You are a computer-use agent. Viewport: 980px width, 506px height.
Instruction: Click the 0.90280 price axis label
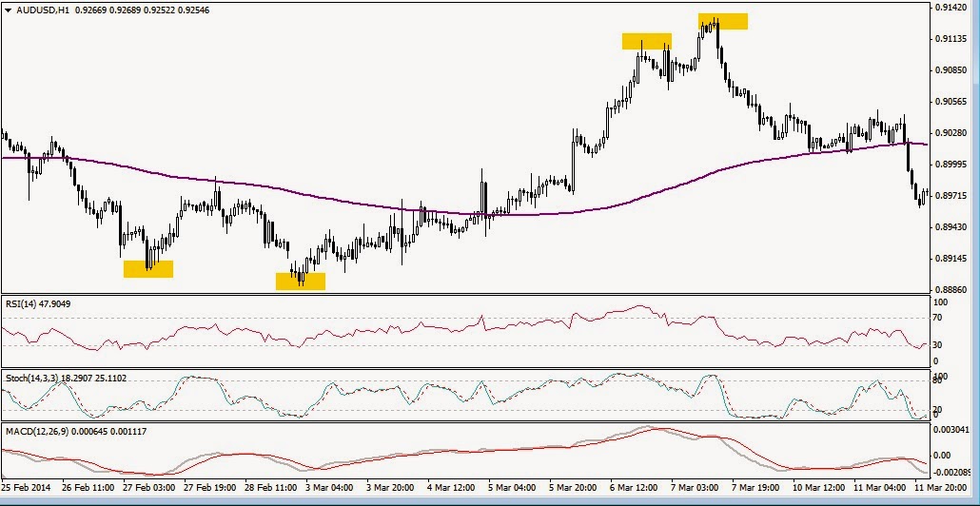tap(952, 133)
